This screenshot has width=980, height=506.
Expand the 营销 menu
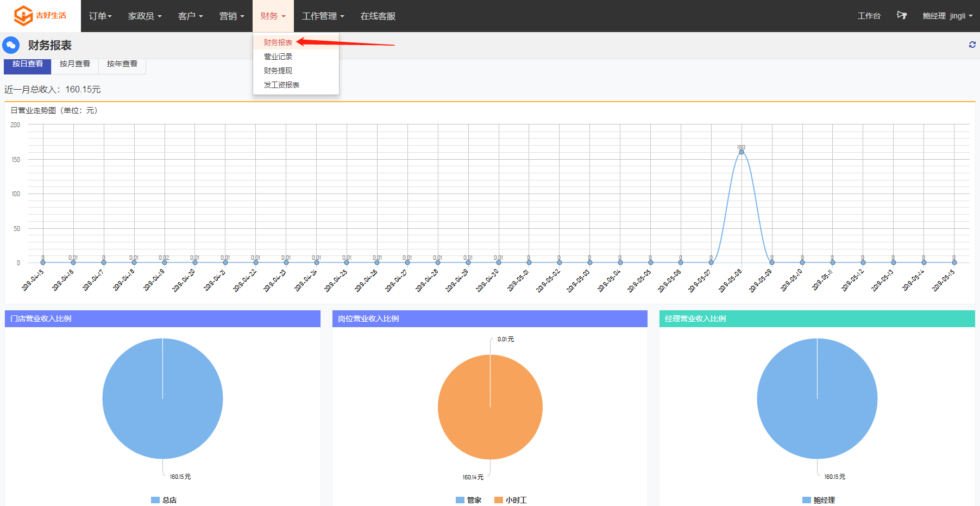point(231,16)
